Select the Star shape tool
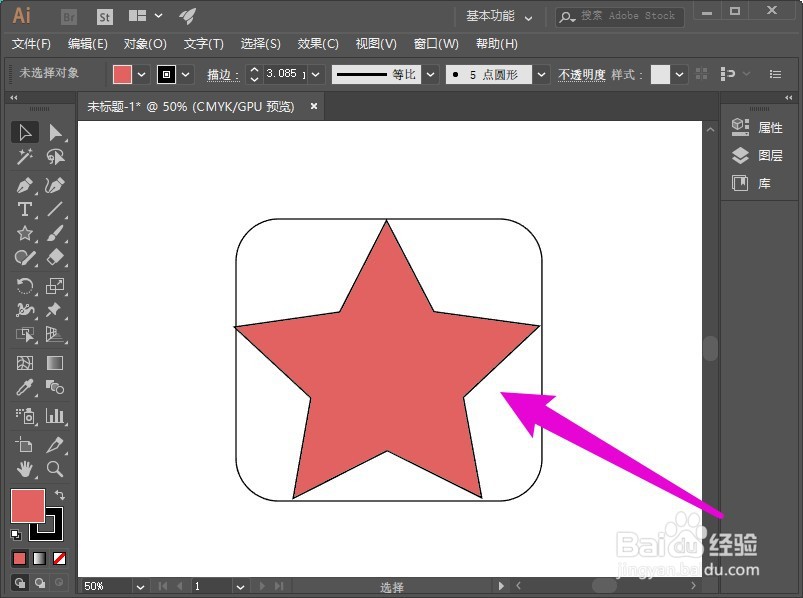Image resolution: width=803 pixels, height=598 pixels. (25, 233)
